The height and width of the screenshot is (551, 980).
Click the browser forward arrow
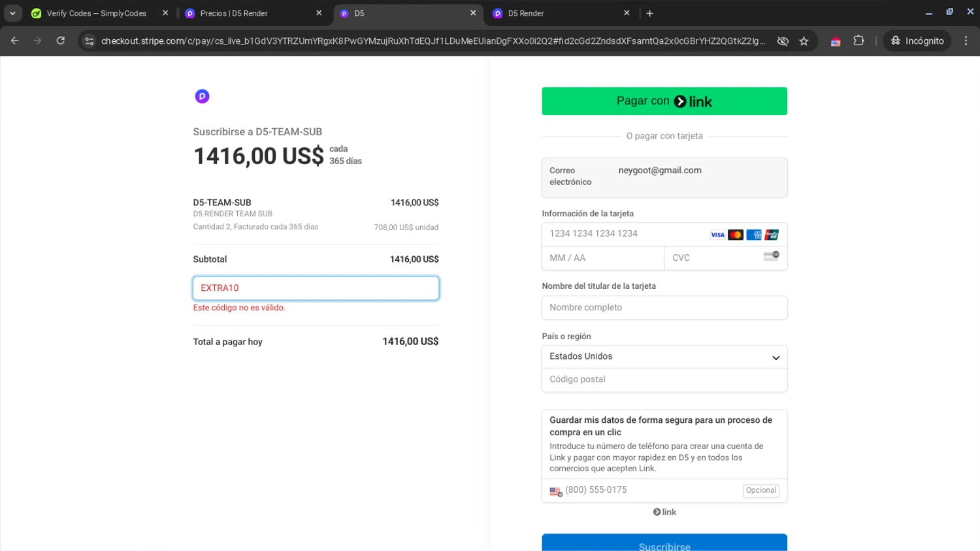(x=37, y=41)
